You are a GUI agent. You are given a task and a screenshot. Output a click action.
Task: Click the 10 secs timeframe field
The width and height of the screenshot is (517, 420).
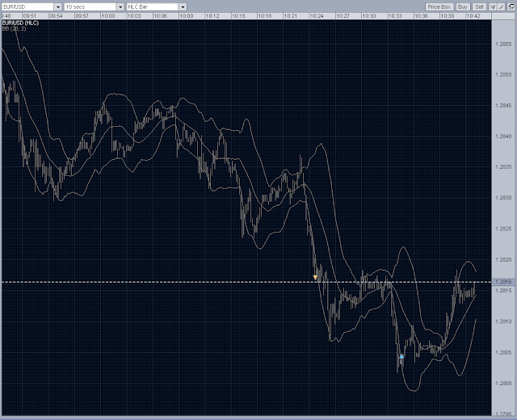[x=90, y=6]
